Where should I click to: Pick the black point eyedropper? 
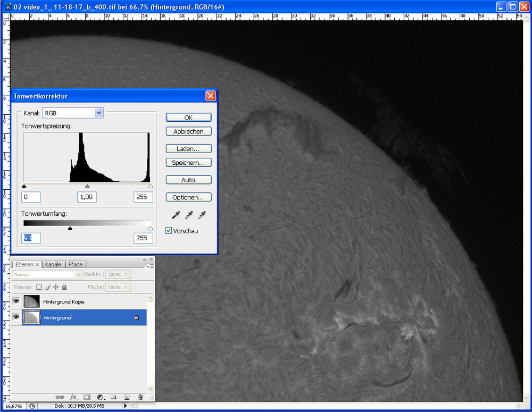point(176,215)
